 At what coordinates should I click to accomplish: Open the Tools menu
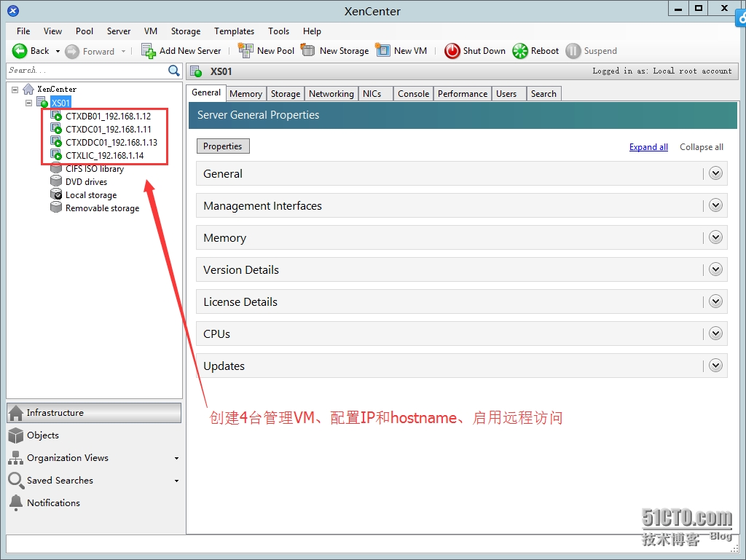tap(278, 31)
